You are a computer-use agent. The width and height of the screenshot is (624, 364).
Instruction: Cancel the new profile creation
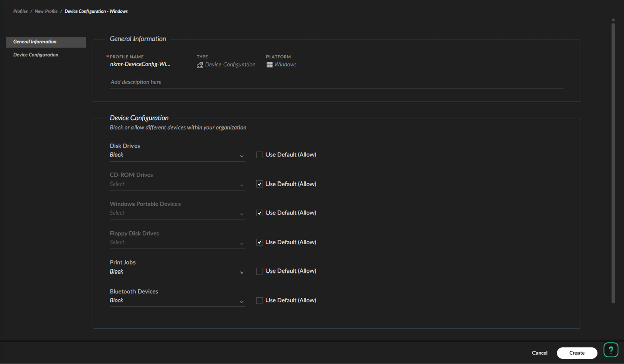click(x=539, y=353)
